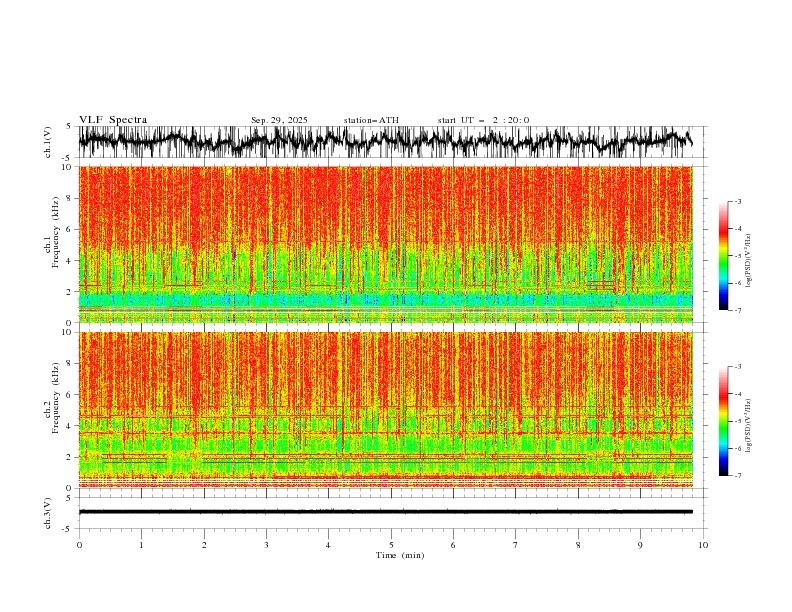Screen dimensions: 792x612
Task: Click the "ch.1(V)" axis label
Action: [x=48, y=142]
